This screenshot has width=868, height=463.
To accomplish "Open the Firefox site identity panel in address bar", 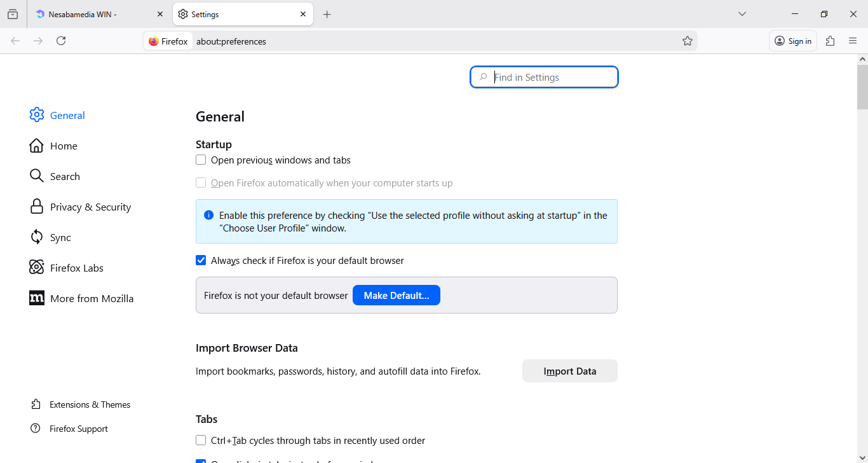I will point(168,41).
